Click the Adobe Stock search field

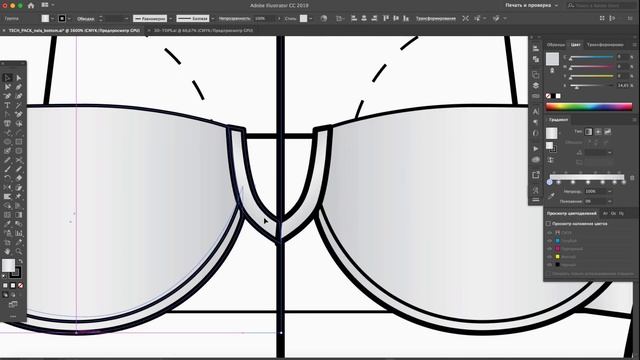point(601,5)
